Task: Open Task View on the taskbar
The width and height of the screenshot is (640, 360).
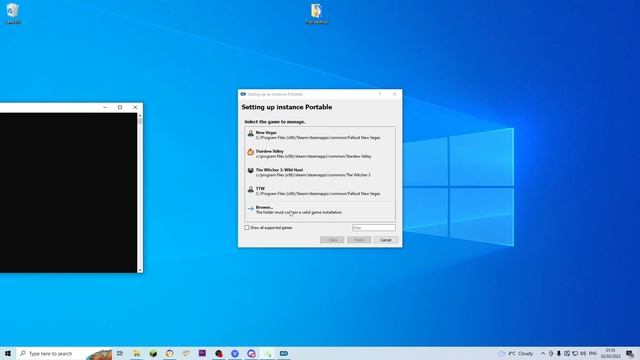Action: (x=120, y=353)
